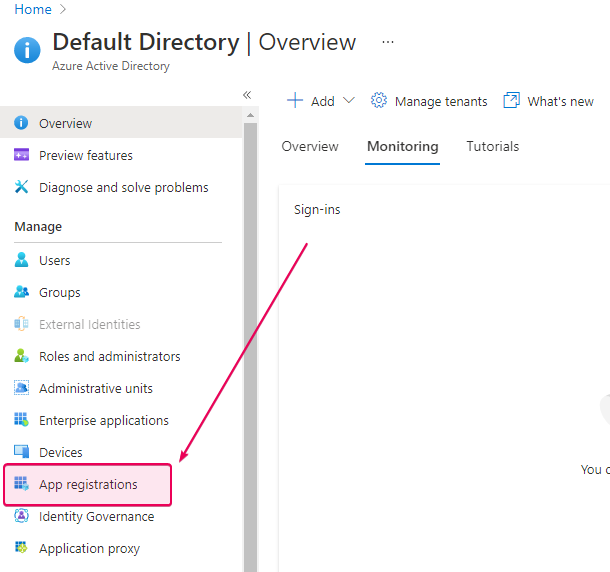The height and width of the screenshot is (572, 610).
Task: Click the Sign-ins card heading
Action: (317, 210)
